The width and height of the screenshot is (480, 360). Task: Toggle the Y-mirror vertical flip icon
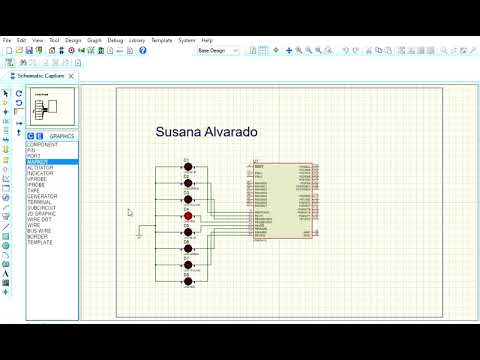(x=19, y=132)
